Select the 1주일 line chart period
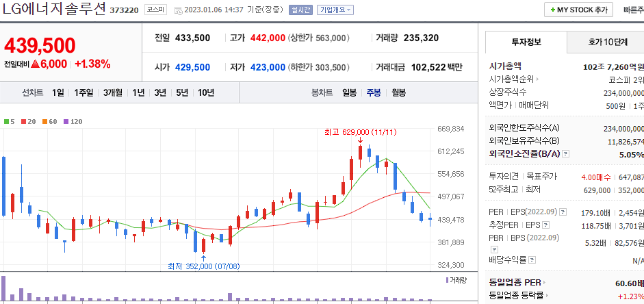This screenshot has height=304, width=644. point(83,93)
